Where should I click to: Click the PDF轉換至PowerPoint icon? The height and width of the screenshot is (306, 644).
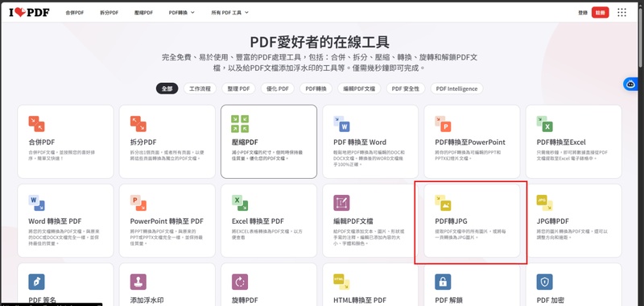pos(444,124)
